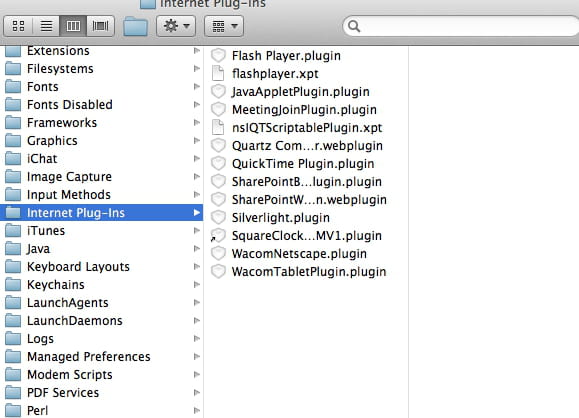
Task: Click the search field
Action: tap(462, 26)
